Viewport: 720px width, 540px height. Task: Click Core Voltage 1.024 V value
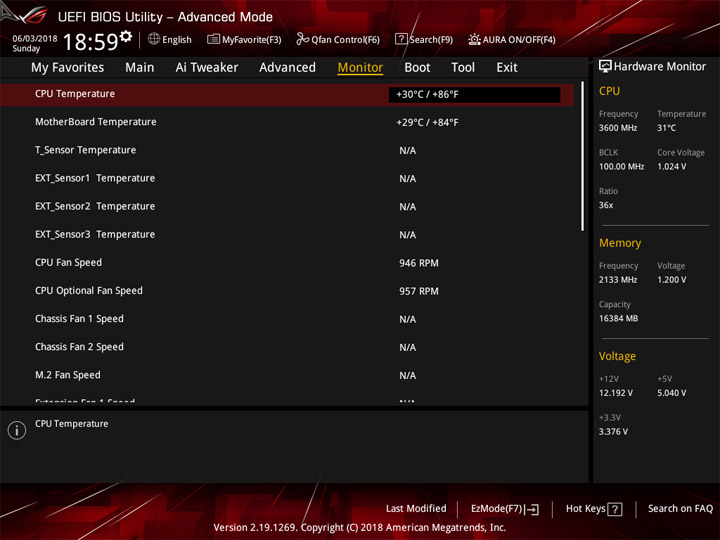pos(671,166)
